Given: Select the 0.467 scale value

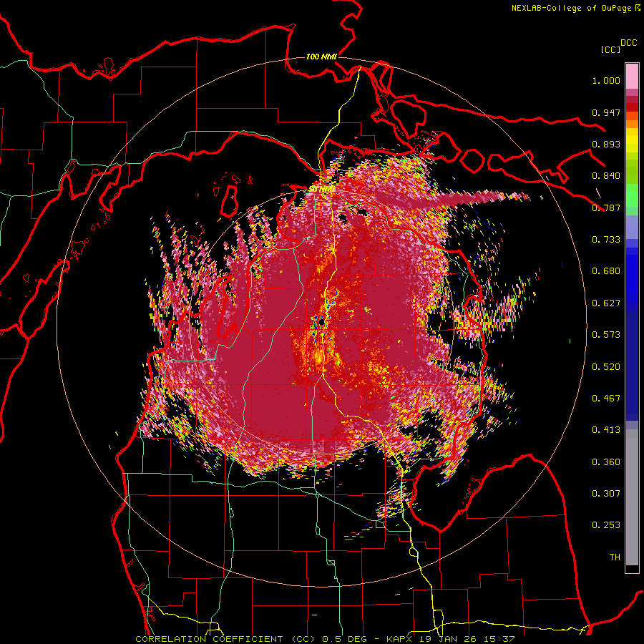Looking at the screenshot, I should tap(606, 399).
